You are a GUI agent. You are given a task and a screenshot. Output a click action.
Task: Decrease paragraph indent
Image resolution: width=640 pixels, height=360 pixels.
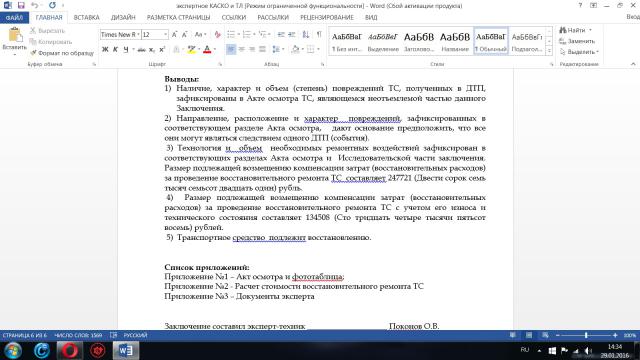click(281, 35)
